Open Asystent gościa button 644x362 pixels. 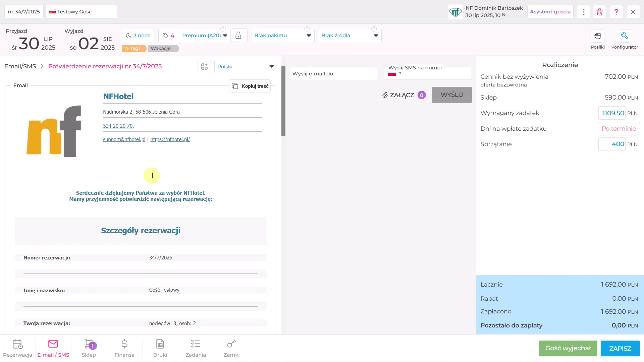click(x=550, y=12)
